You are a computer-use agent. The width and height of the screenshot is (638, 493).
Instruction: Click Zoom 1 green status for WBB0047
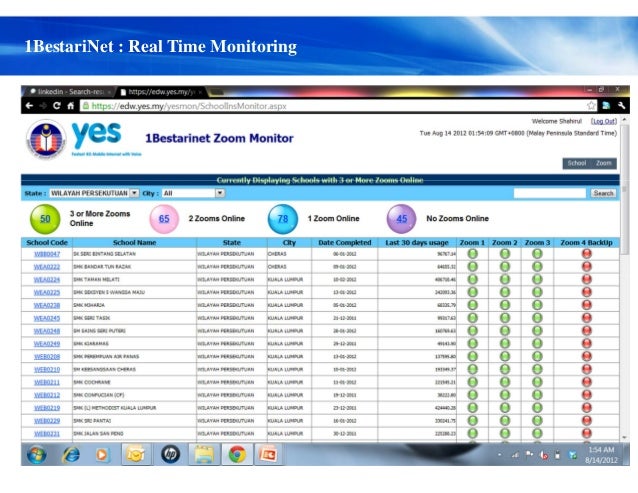tap(472, 254)
